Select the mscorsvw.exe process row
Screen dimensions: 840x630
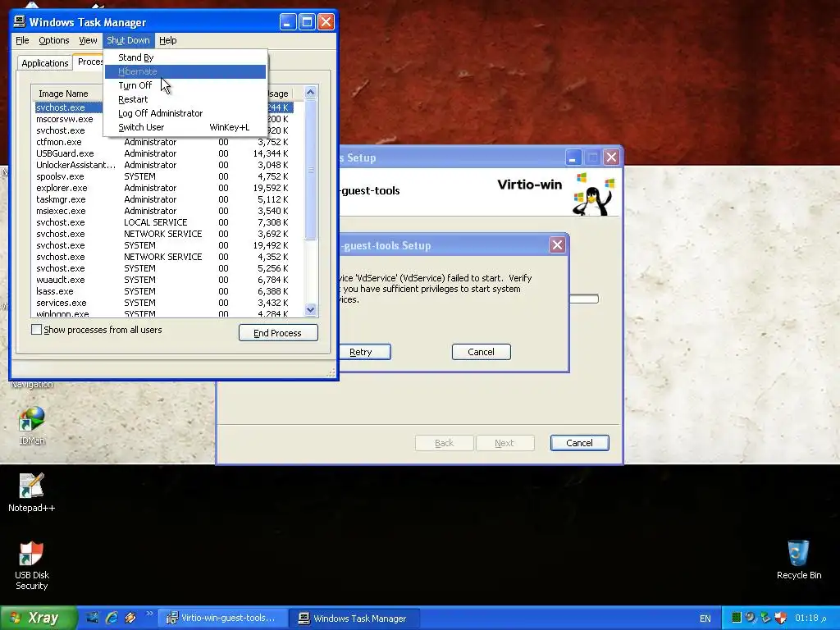tap(69, 119)
